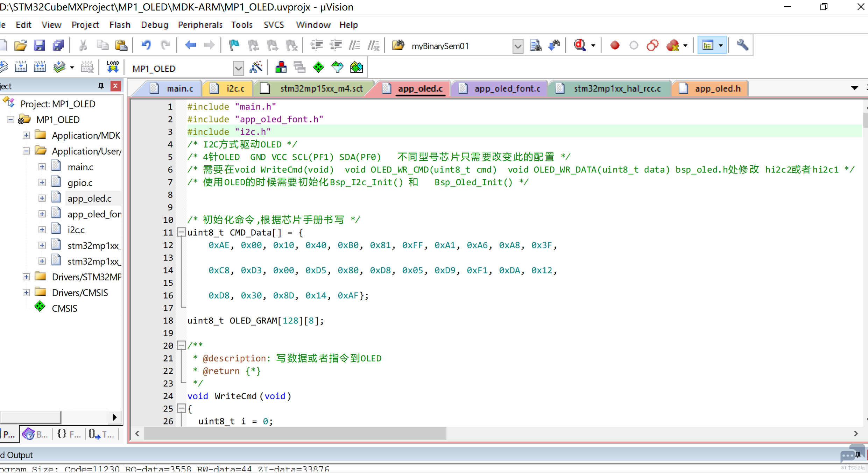Save the current file

coord(39,45)
